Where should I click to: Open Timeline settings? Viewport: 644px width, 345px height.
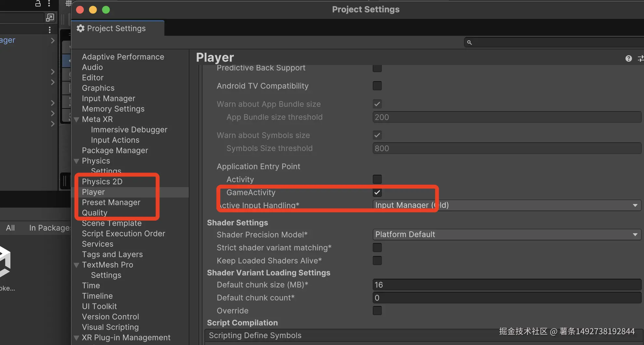point(97,296)
